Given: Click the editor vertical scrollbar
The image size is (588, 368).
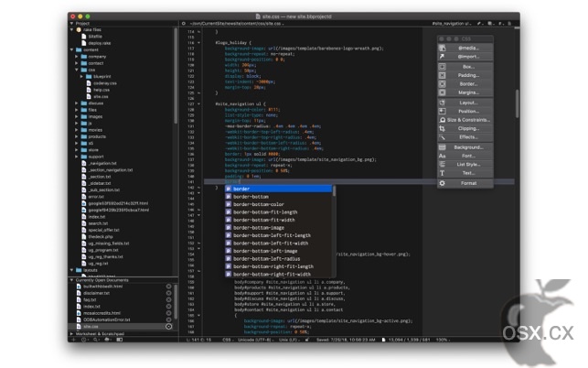Looking at the screenshot, I should click(517, 103).
